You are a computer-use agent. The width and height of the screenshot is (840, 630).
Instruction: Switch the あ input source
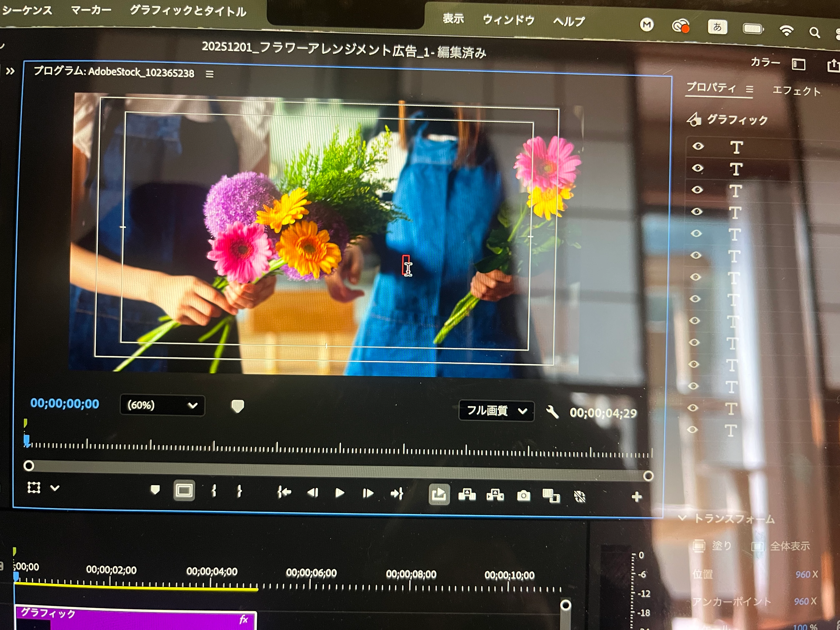point(717,27)
